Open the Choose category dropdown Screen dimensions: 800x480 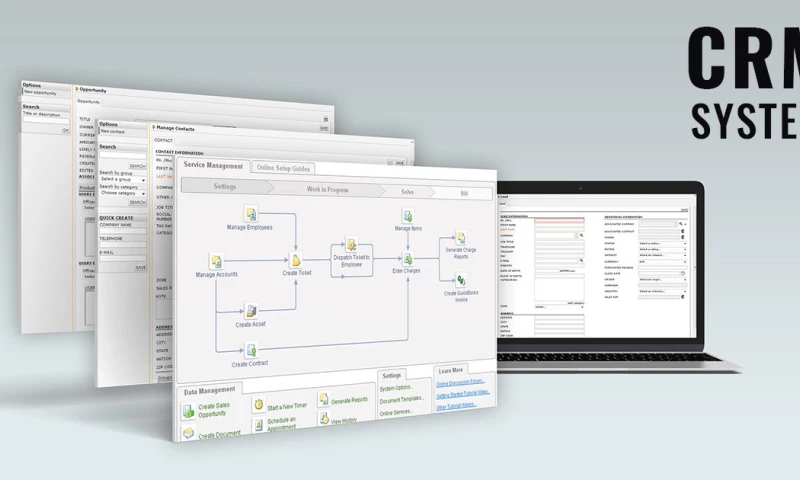point(122,193)
